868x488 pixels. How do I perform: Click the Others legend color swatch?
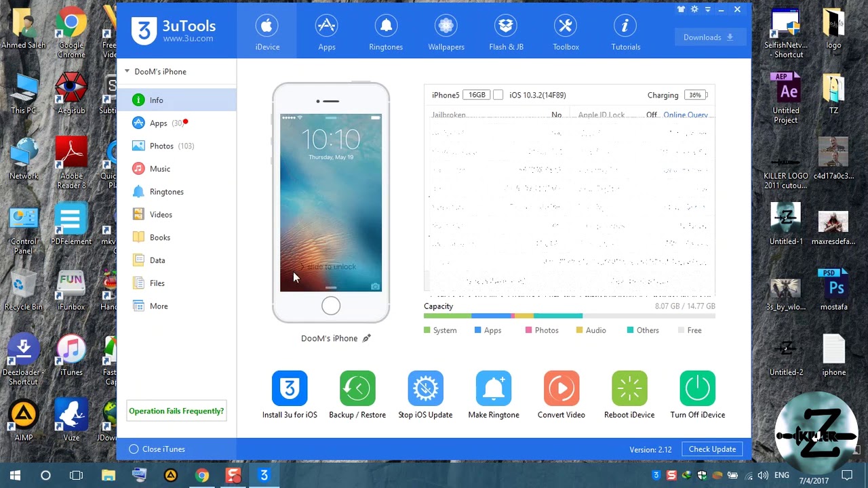coord(631,330)
